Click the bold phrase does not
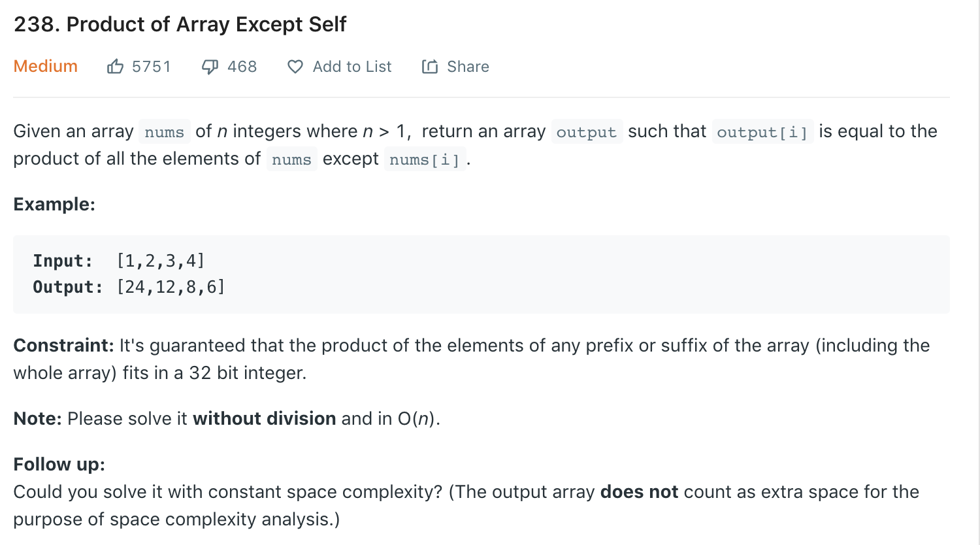Image resolution: width=980 pixels, height=545 pixels. 639,491
